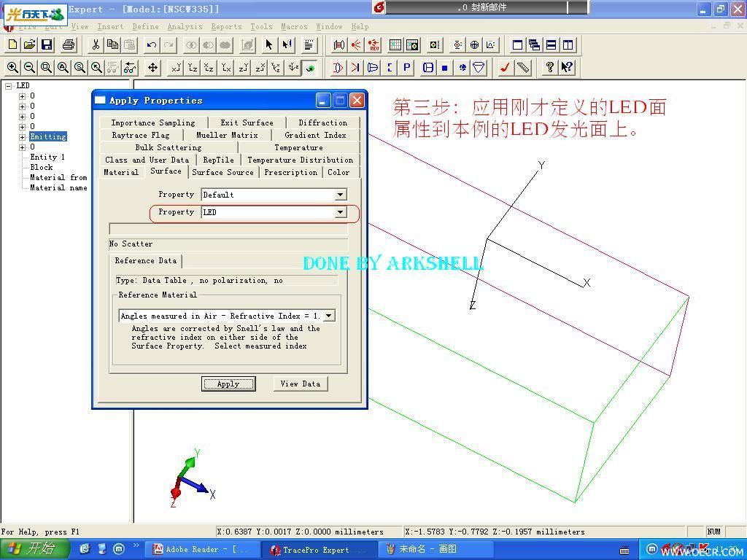Cut selection with the scissors icon
The width and height of the screenshot is (747, 560).
pyautogui.click(x=96, y=44)
